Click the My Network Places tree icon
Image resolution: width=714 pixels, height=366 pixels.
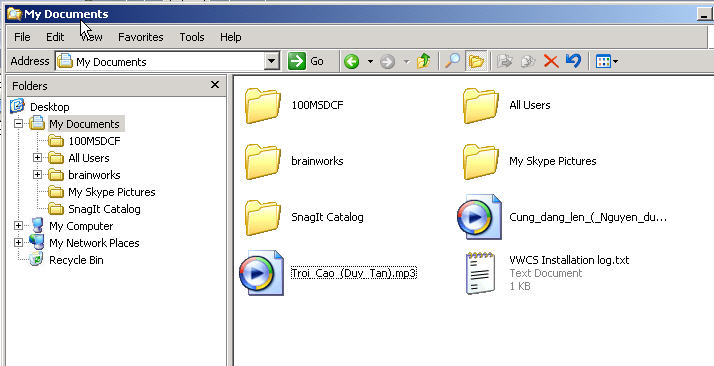[37, 242]
